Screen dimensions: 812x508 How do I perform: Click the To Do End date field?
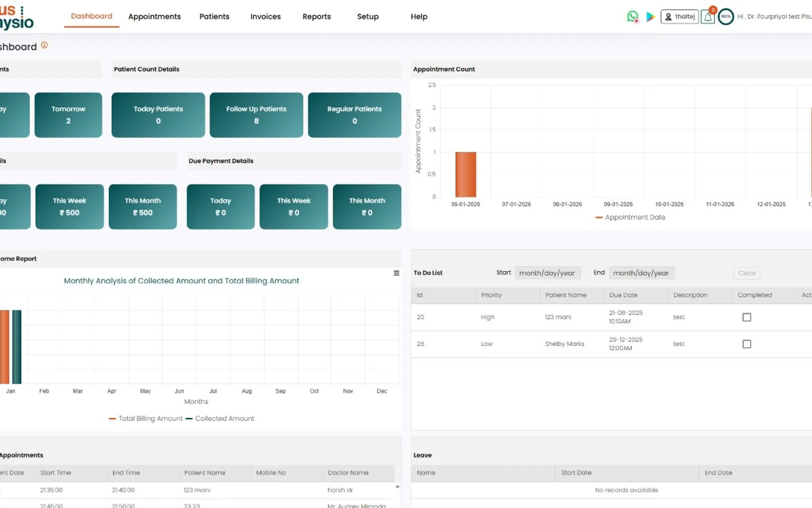point(641,273)
